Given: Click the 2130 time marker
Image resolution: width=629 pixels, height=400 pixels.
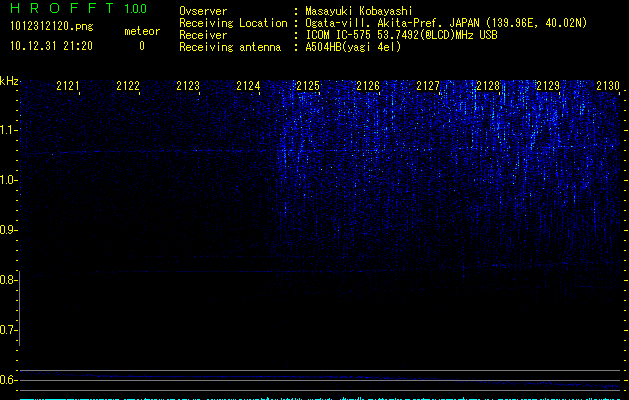Looking at the screenshot, I should click(x=608, y=86).
